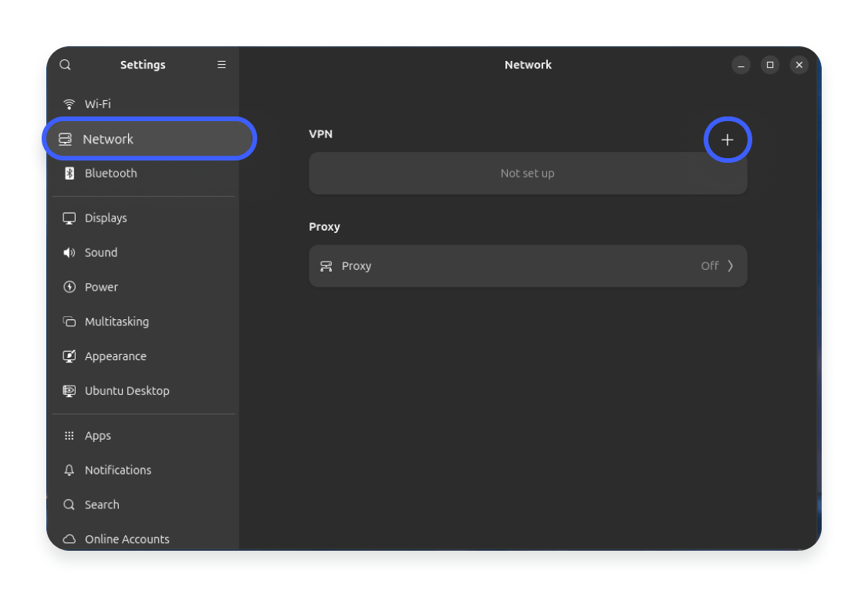Switch to the Online Accounts section
This screenshot has width=868, height=597.
tap(127, 538)
